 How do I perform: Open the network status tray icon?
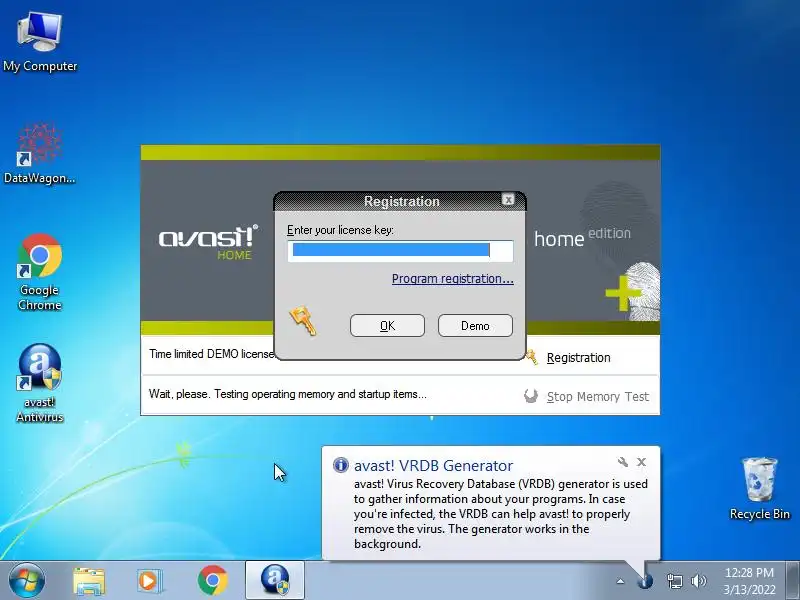point(674,581)
